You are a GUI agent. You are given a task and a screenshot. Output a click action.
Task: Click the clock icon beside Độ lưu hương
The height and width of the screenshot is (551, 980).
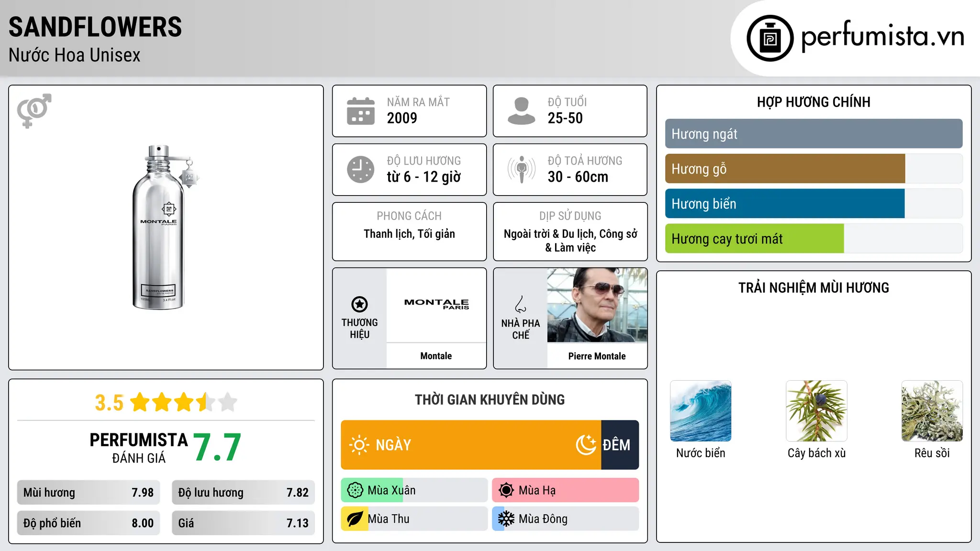click(361, 169)
